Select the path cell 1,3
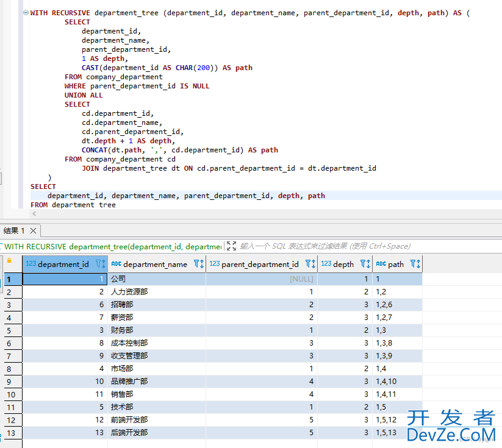 pos(397,330)
